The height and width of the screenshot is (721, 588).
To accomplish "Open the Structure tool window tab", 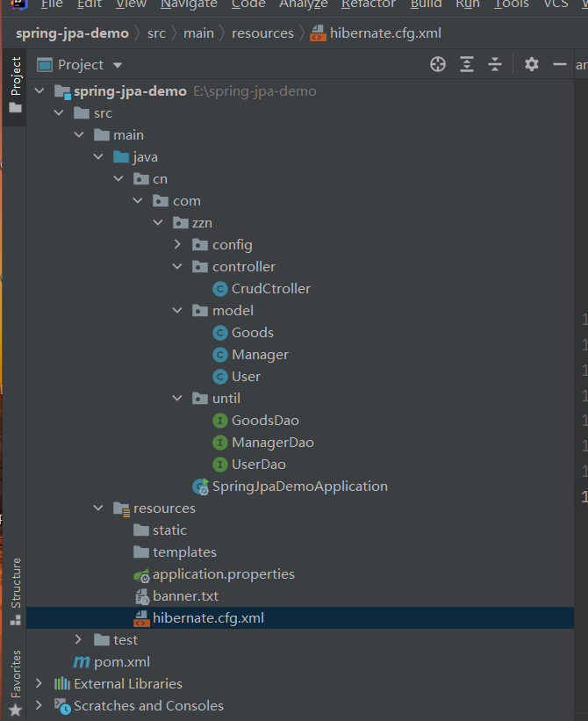I will (15, 592).
